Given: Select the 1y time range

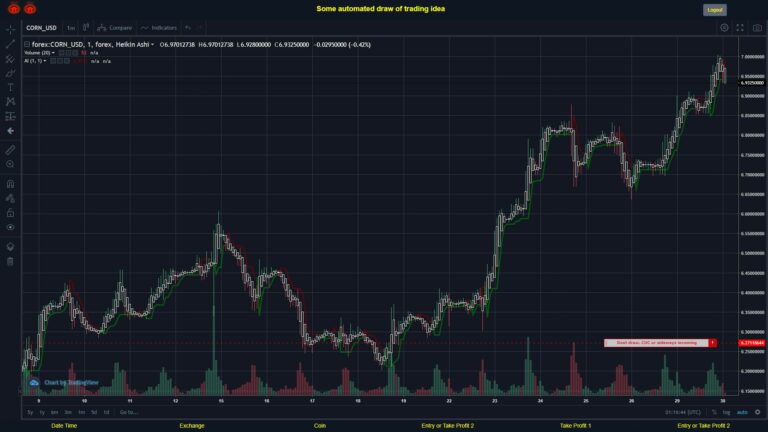Looking at the screenshot, I should (42, 412).
